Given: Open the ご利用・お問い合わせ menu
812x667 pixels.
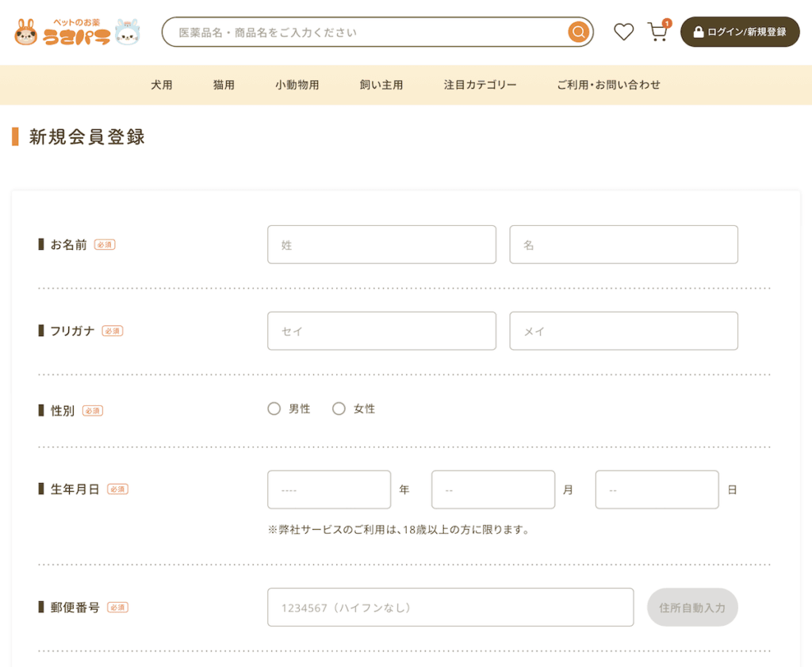Looking at the screenshot, I should tap(609, 84).
